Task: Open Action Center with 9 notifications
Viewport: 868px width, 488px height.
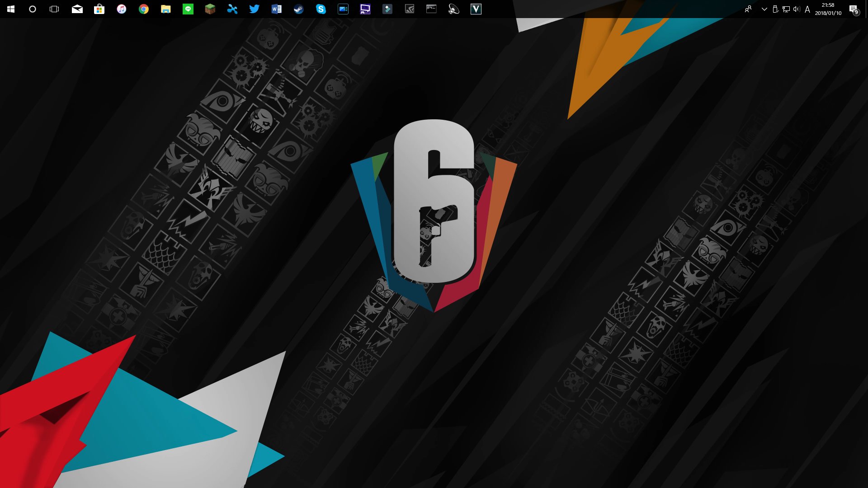Action: tap(854, 9)
